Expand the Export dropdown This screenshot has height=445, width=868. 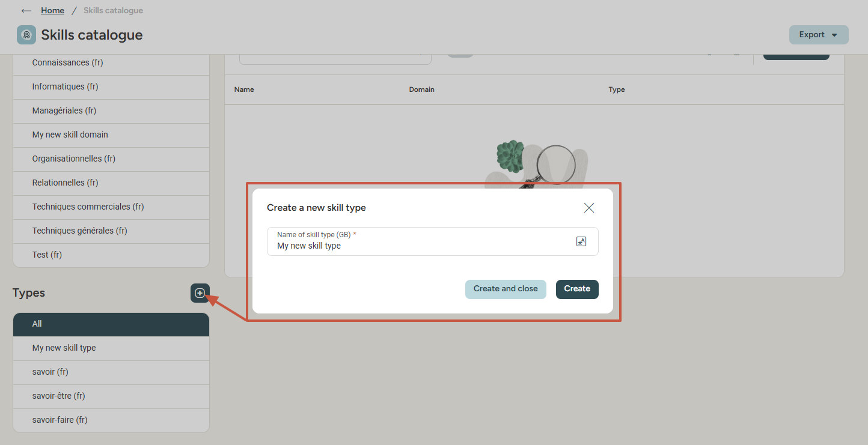pos(818,35)
